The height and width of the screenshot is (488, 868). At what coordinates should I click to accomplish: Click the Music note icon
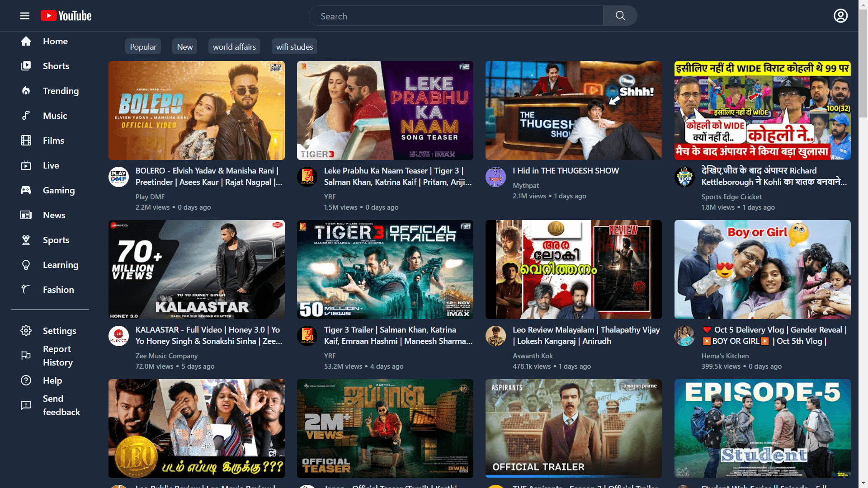point(26,116)
